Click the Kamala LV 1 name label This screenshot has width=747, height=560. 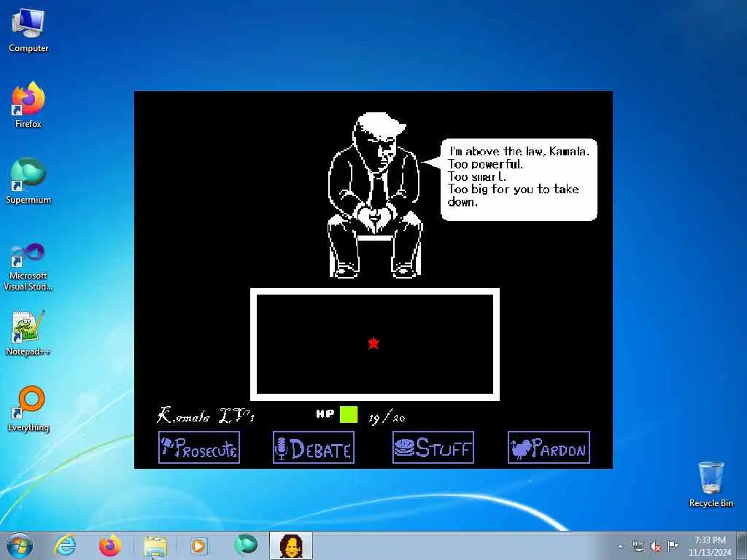(x=206, y=416)
